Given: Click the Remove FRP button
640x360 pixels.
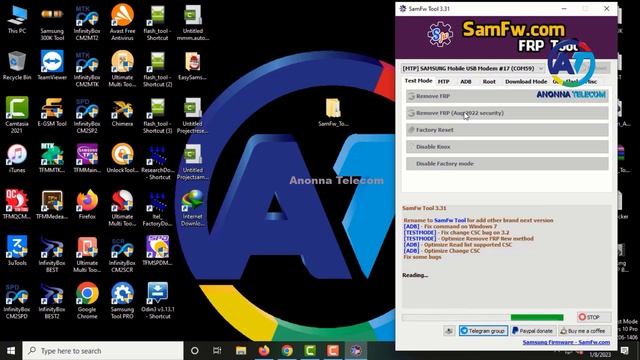Looking at the screenshot, I should click(507, 96).
